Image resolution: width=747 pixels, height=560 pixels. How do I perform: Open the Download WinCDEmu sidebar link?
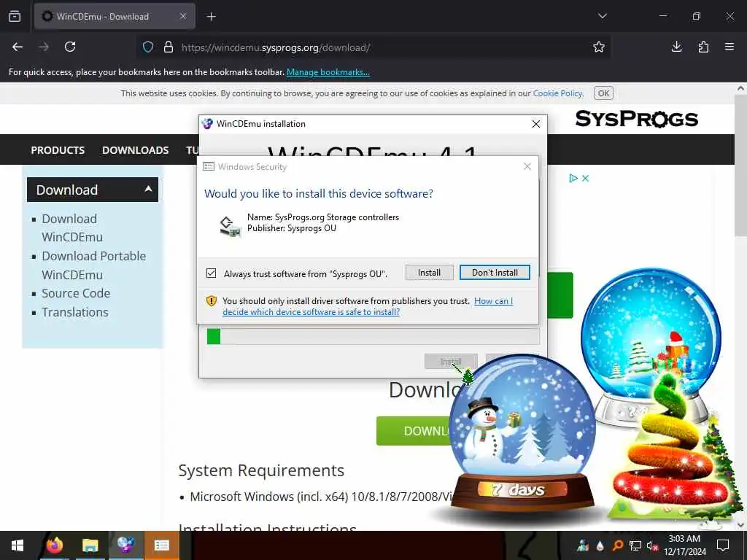[x=72, y=227]
